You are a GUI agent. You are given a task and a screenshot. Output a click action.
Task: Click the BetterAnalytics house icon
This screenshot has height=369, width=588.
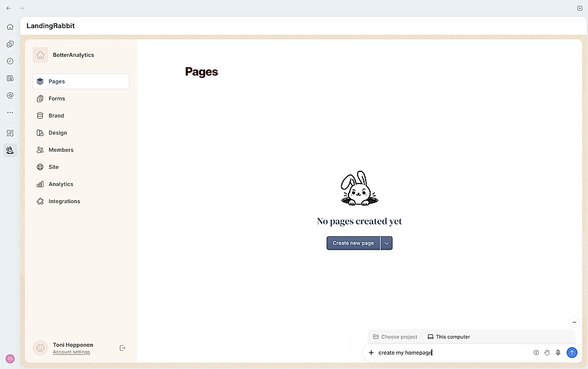[40, 55]
